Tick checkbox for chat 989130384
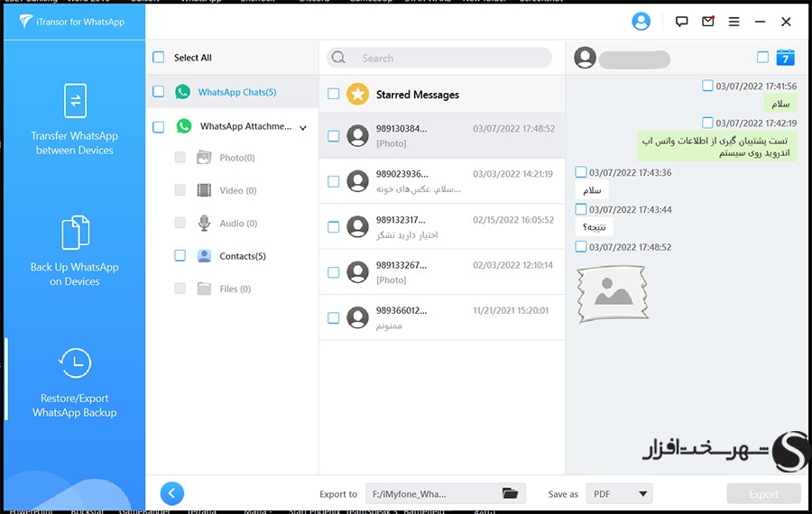 point(334,135)
